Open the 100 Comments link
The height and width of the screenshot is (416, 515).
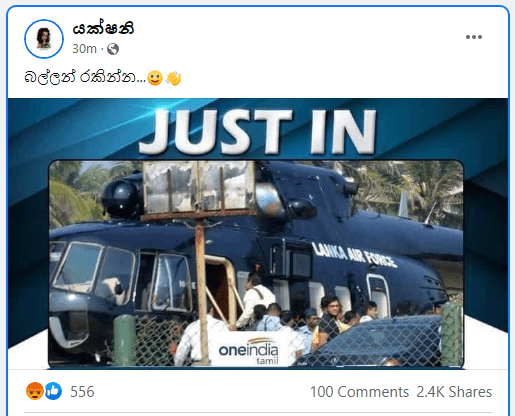coord(359,392)
